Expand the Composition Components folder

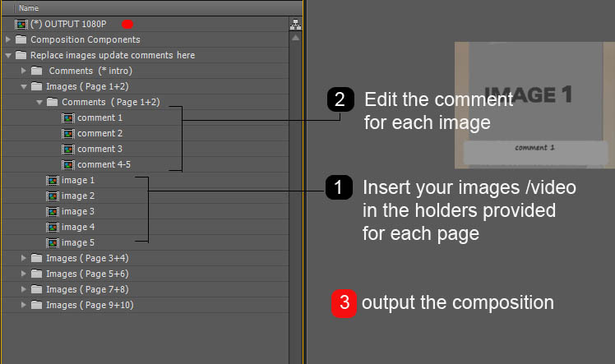[x=8, y=39]
